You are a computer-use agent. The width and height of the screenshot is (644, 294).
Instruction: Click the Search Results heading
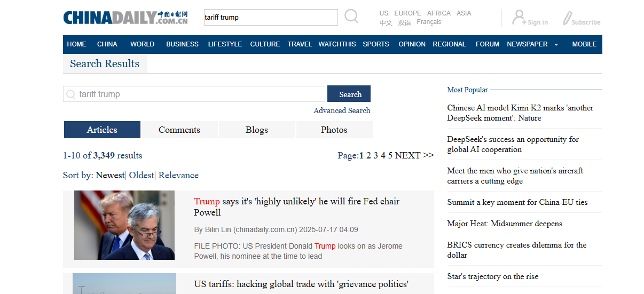(x=105, y=63)
